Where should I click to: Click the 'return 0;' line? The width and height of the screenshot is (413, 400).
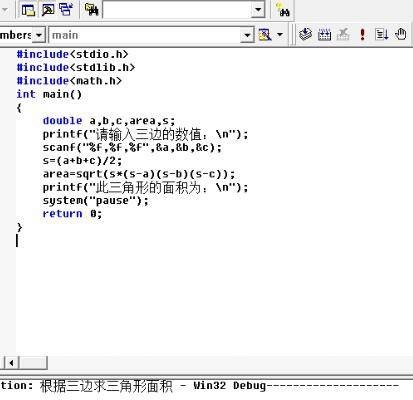point(72,214)
